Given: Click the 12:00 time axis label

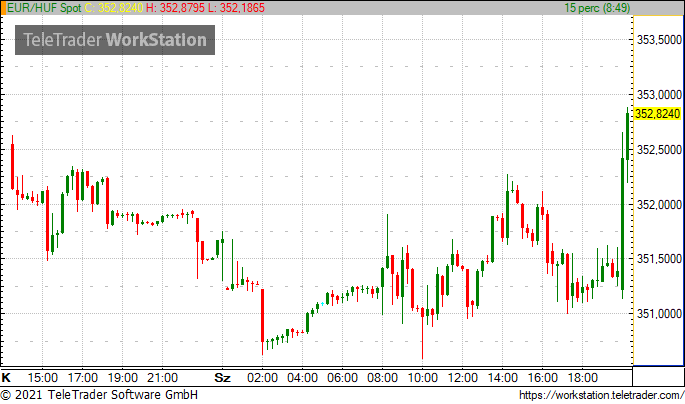Looking at the screenshot, I should 463,377.
